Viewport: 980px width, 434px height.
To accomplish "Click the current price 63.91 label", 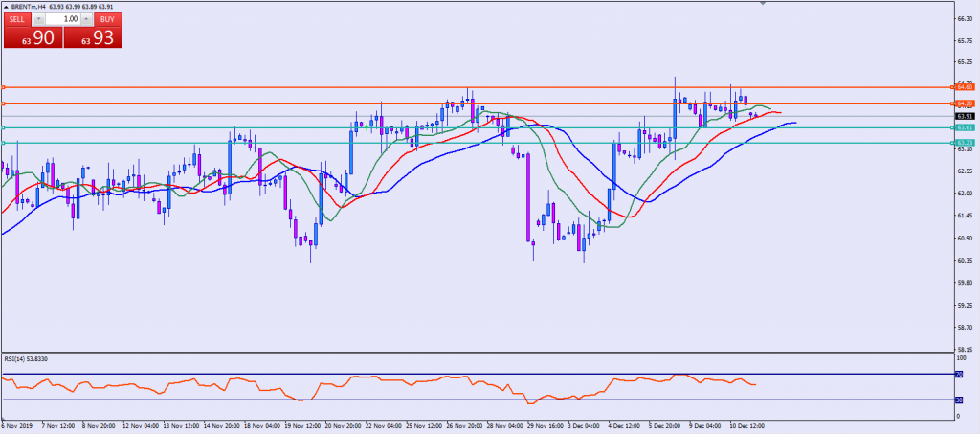I will click(x=963, y=116).
